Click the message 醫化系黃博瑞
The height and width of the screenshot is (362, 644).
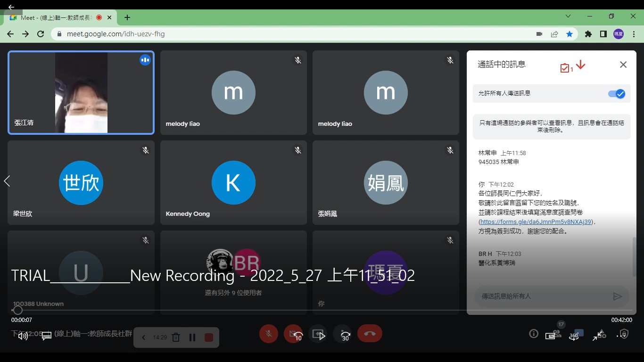(497, 263)
